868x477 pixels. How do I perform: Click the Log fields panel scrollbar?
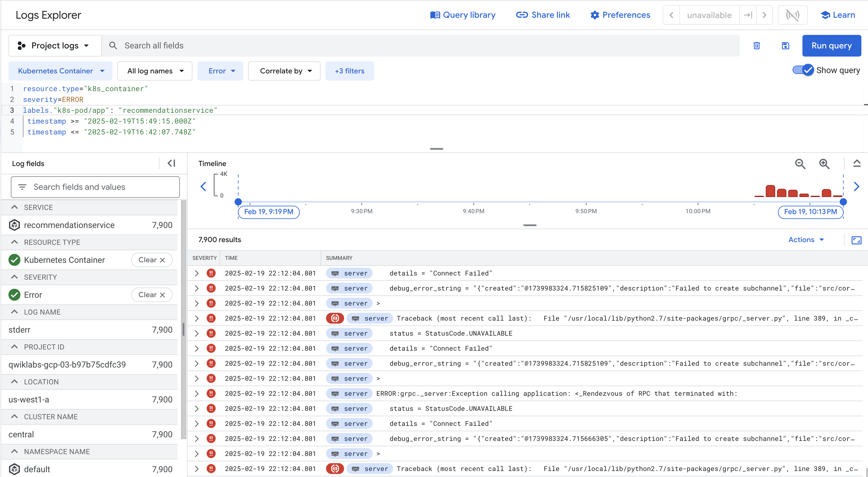(184, 320)
